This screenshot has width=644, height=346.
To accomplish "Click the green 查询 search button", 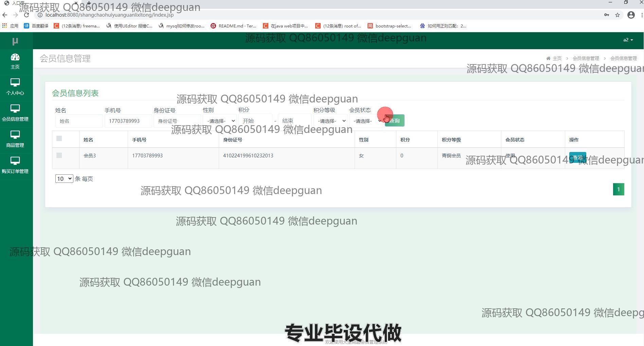I will tap(395, 121).
